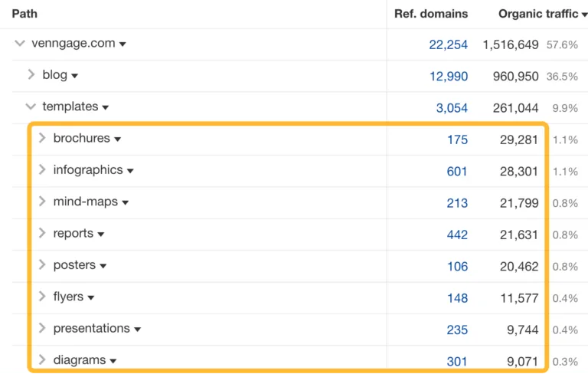Open 148 referring domains for flyers
Viewport: 588px width, 374px height.
tap(458, 298)
